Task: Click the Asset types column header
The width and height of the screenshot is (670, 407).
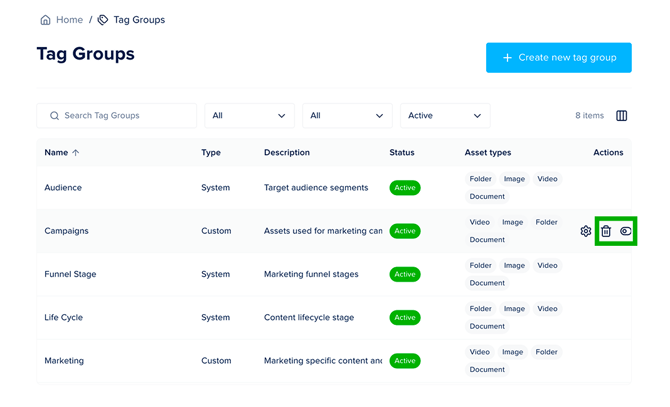Action: tap(488, 152)
